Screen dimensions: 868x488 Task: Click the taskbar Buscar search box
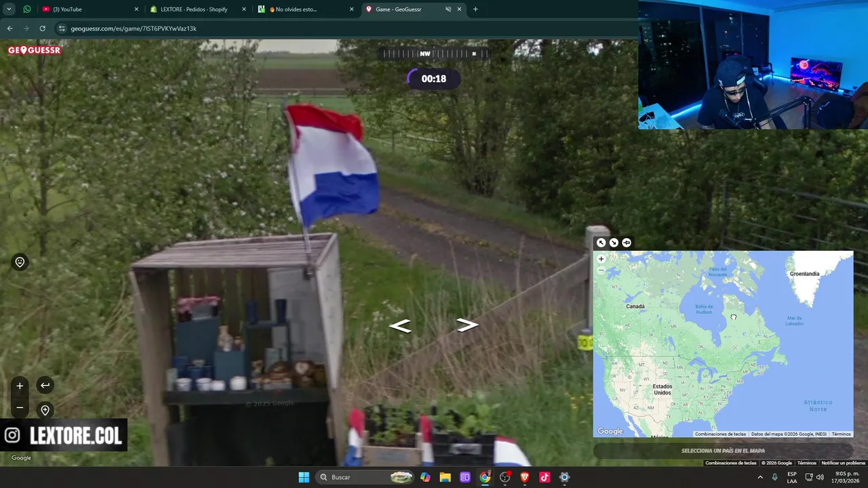(x=366, y=477)
